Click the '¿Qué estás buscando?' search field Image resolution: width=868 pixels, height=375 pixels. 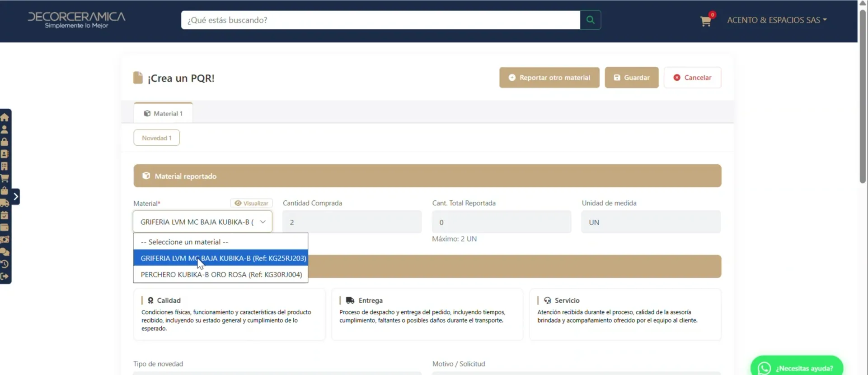pyautogui.click(x=380, y=20)
